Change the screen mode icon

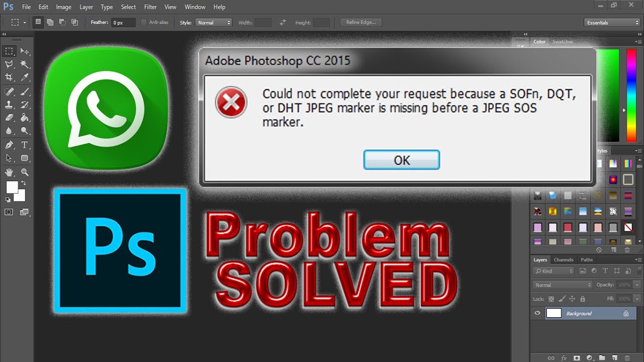pyautogui.click(x=24, y=212)
